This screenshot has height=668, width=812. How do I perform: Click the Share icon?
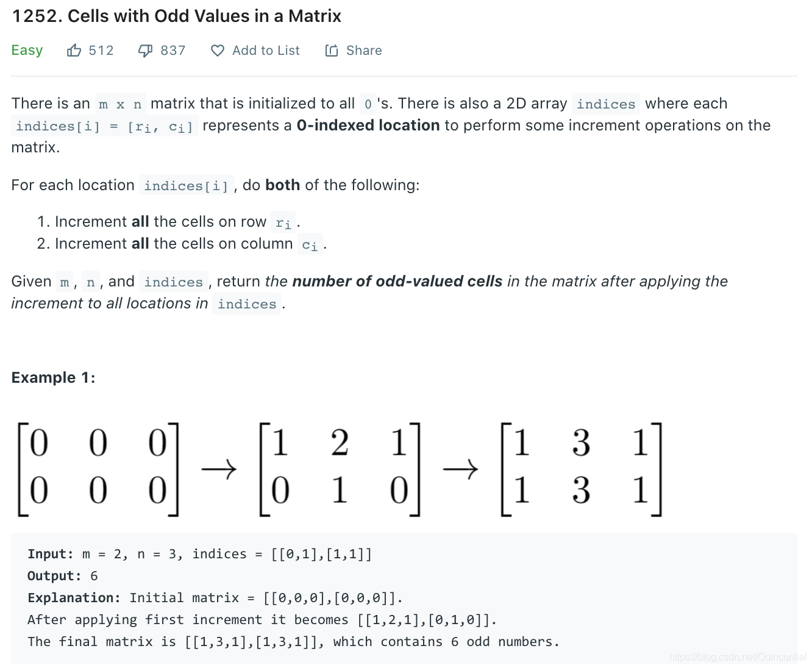pos(331,50)
